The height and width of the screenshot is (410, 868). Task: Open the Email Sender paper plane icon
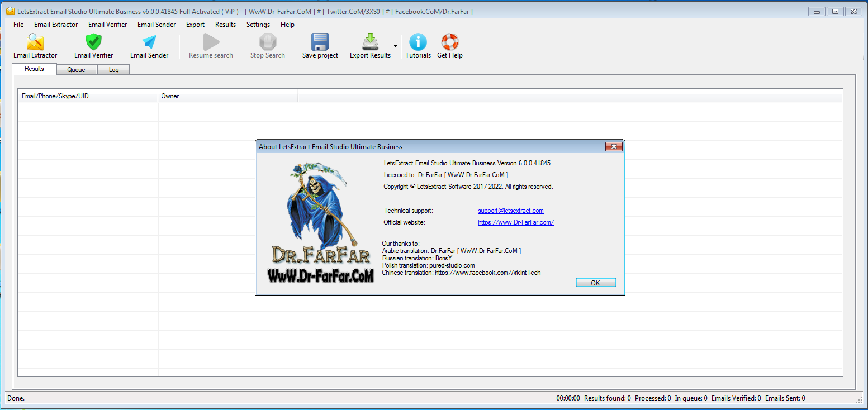point(149,42)
